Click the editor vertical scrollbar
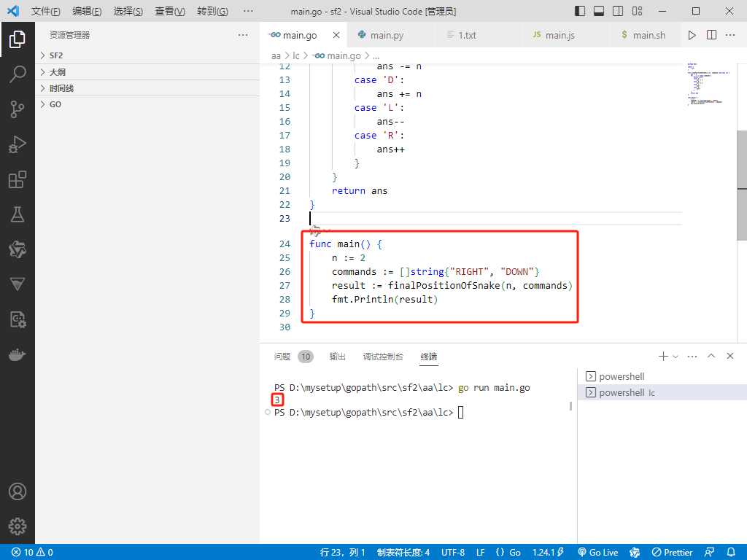Screen dimensions: 747x560 pyautogui.click(x=742, y=186)
